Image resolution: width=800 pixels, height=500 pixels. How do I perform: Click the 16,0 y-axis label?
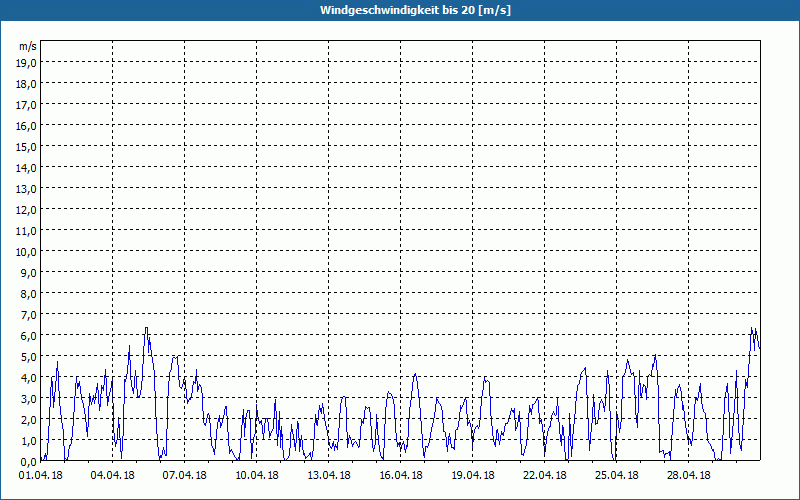[26, 126]
